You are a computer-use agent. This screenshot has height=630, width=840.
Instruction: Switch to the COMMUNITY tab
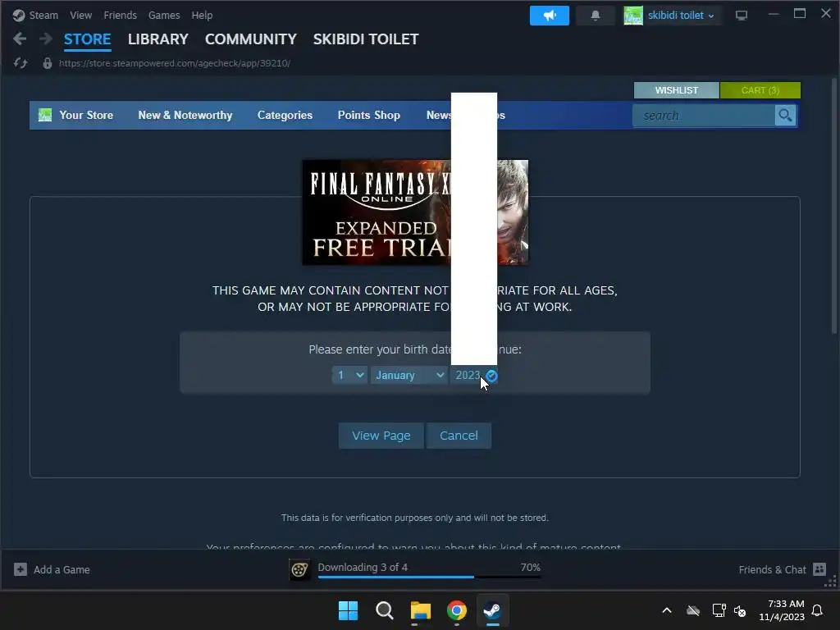251,39
